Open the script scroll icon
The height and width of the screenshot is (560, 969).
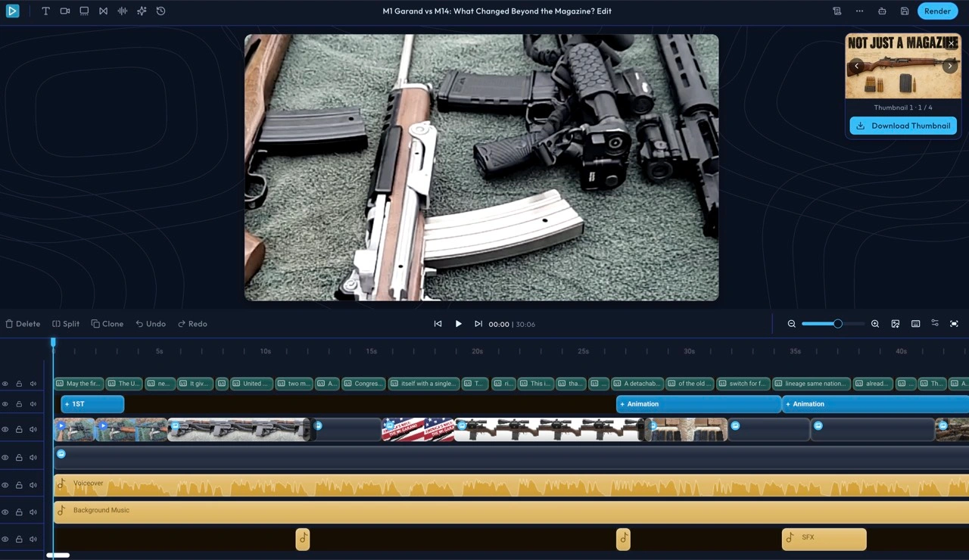837,11
